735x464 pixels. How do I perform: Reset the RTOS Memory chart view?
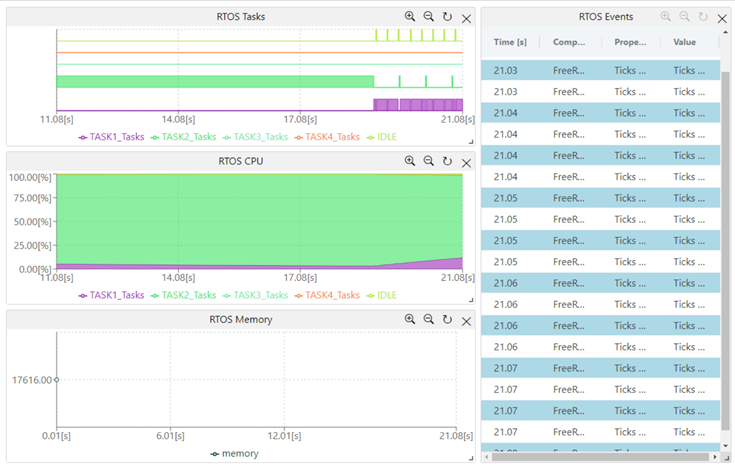point(447,319)
